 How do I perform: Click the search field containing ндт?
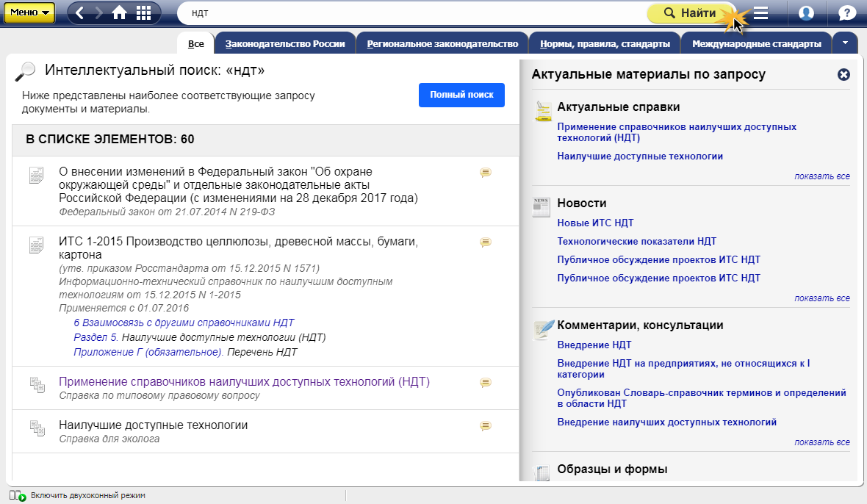(411, 13)
